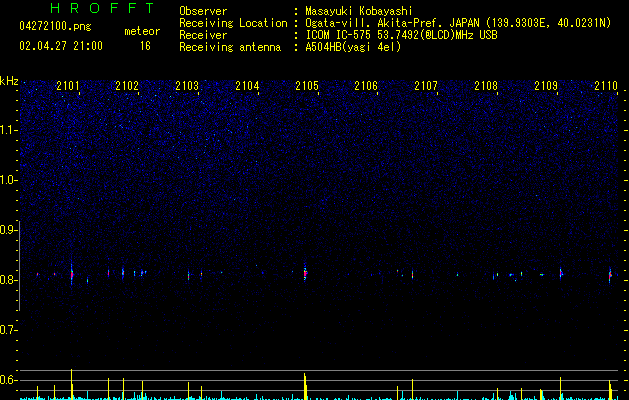Click the Receiver field label
Image resolution: width=629 pixels, height=400 pixels.
pos(203,35)
